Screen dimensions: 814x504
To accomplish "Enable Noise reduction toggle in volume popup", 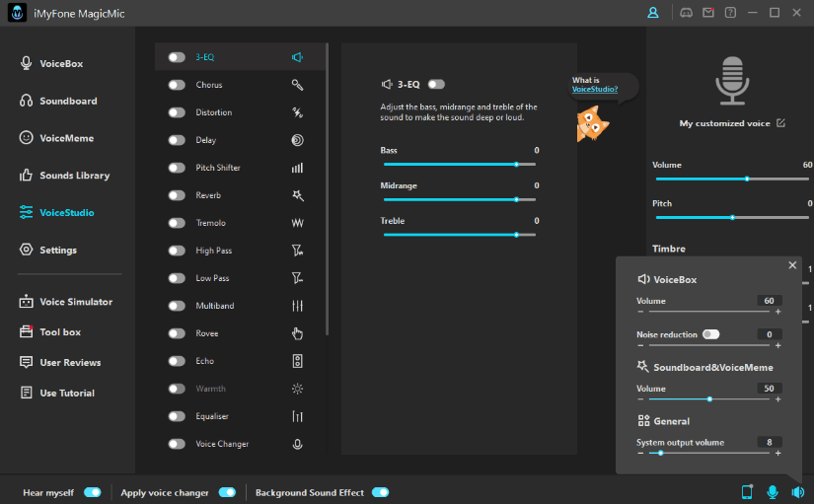I will point(710,334).
